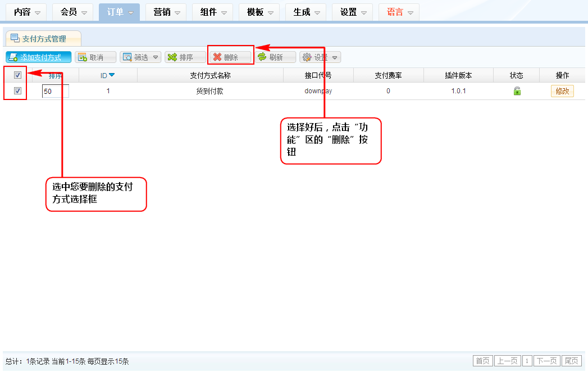588x372 pixels.
Task: Jump to 尾页 last page
Action: pyautogui.click(x=572, y=361)
